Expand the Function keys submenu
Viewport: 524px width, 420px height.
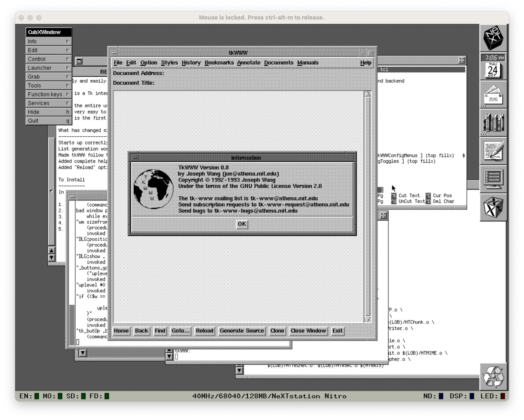(49, 94)
